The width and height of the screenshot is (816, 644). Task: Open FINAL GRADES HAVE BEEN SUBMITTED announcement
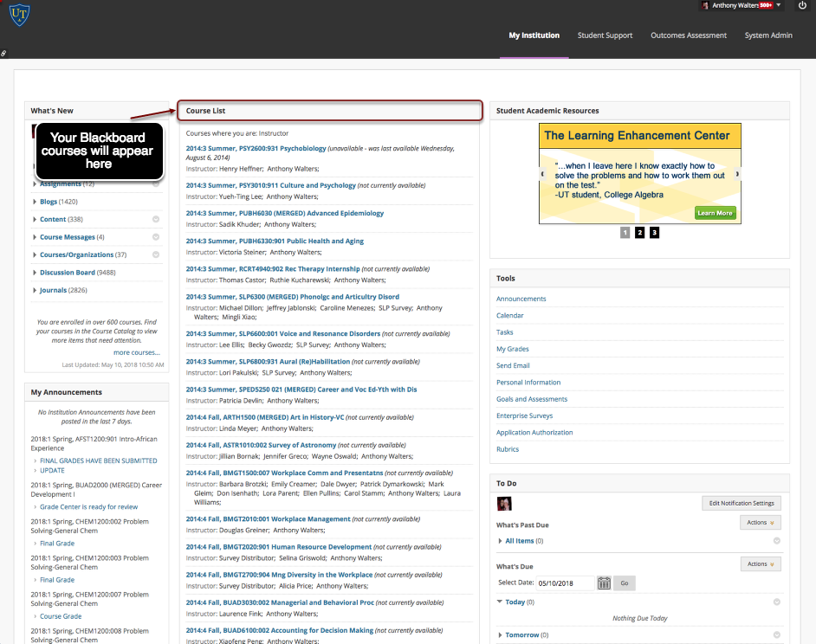99,460
